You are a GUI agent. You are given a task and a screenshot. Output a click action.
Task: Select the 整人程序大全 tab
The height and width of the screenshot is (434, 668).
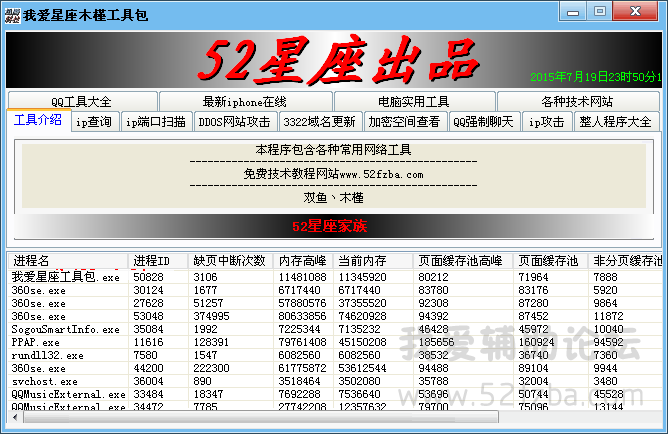point(616,122)
